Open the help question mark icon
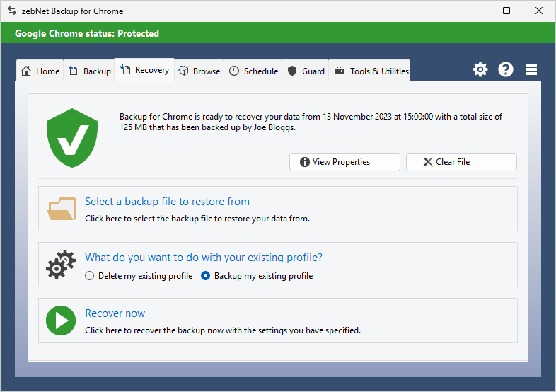The image size is (556, 392). (x=506, y=69)
